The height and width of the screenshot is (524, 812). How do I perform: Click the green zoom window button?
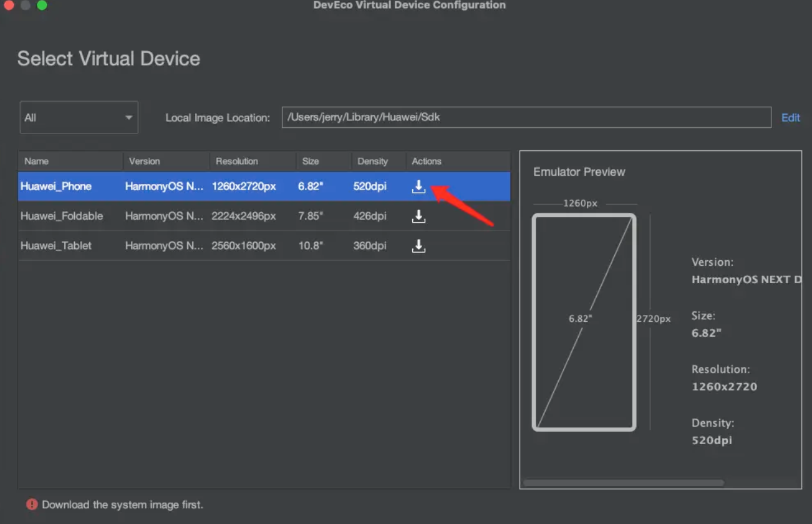[x=42, y=5]
